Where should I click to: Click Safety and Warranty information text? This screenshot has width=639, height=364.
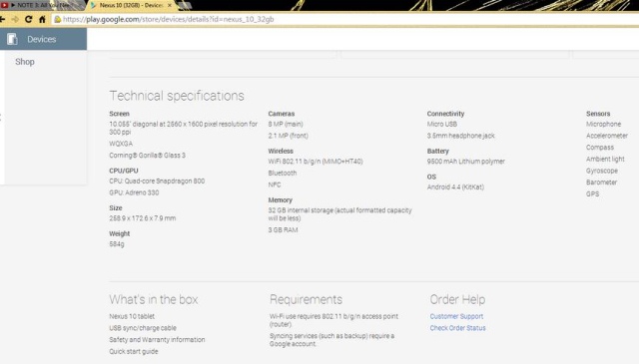(157, 340)
